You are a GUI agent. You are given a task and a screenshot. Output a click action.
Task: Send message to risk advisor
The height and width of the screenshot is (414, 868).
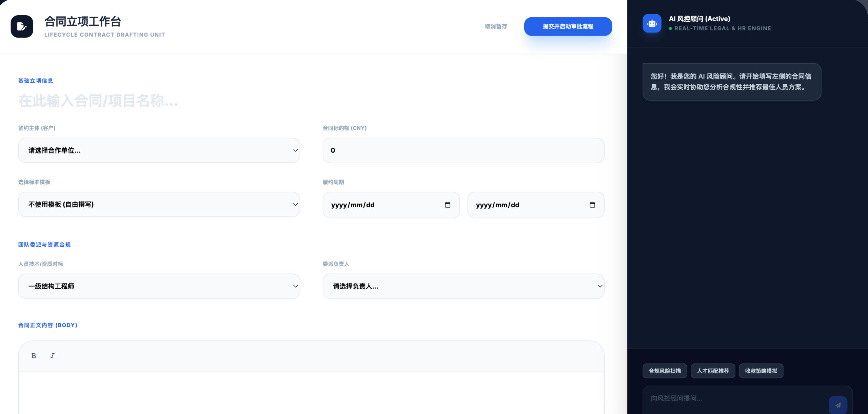pyautogui.click(x=838, y=405)
